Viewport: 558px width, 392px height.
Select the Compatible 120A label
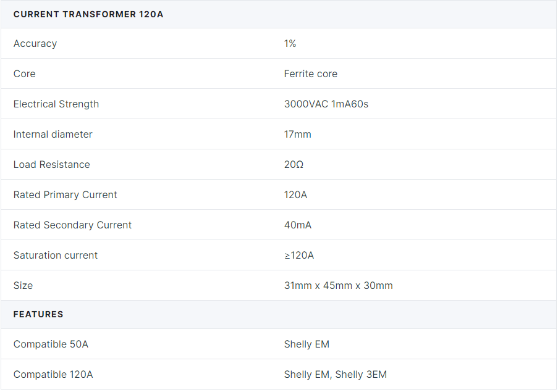53,374
